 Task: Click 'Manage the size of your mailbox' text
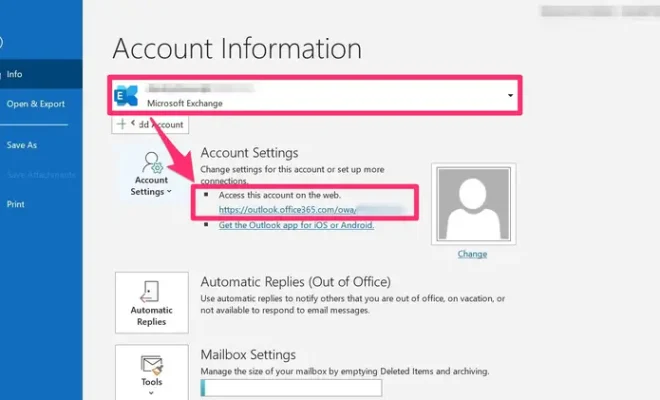(345, 371)
